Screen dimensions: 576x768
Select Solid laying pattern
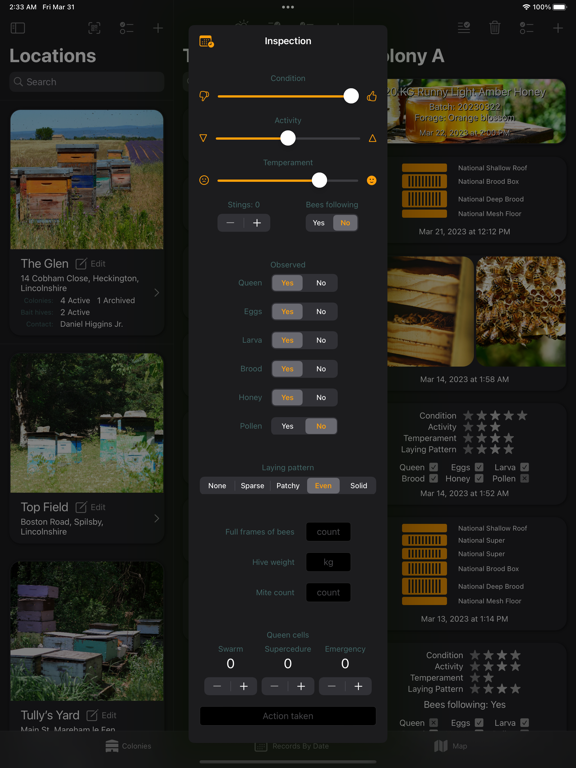pyautogui.click(x=359, y=486)
